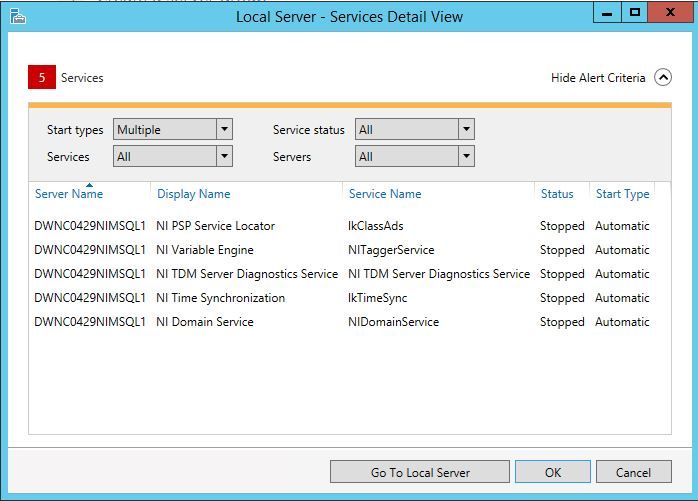Collapse criteria using Hide Alert Criteria chevron
This screenshot has width=698, height=501.
[663, 77]
